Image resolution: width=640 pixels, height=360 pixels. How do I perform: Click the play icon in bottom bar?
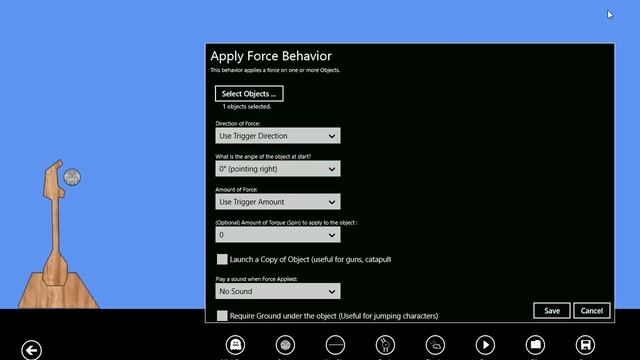click(485, 345)
